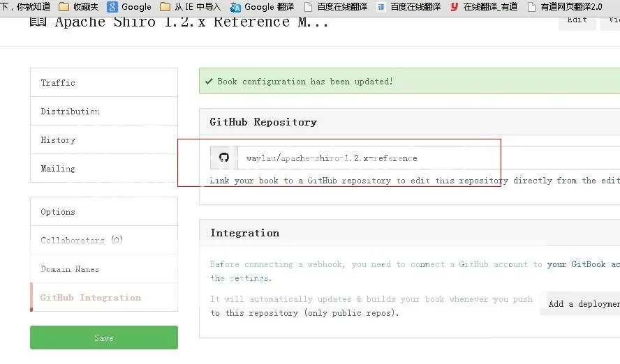Click the GitHub Repository panel heading

point(263,122)
